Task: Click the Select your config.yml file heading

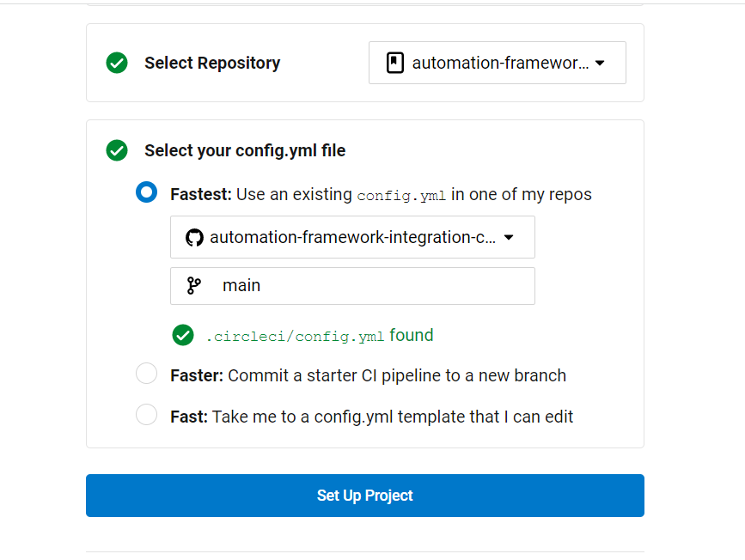Action: click(x=245, y=150)
